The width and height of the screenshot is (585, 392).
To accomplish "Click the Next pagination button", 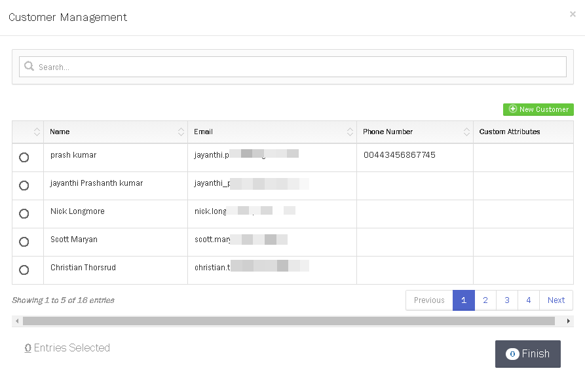I will tap(556, 300).
